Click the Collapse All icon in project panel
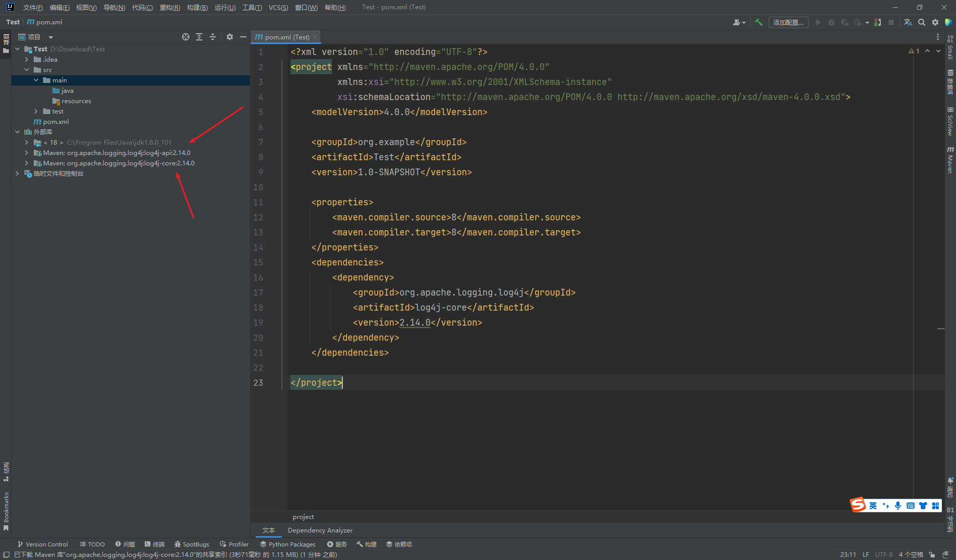 tap(213, 37)
